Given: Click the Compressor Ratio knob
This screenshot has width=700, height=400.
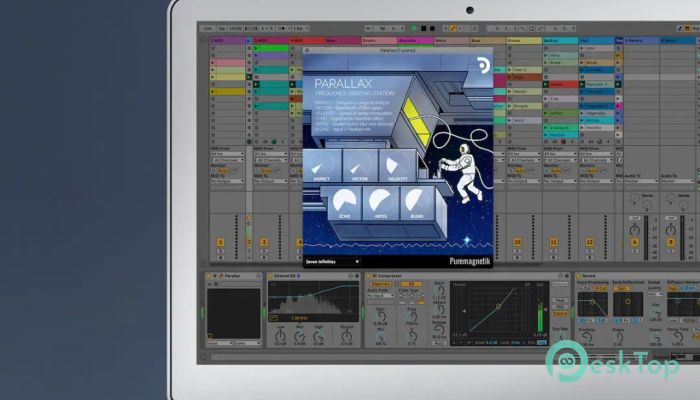Looking at the screenshot, I should tap(439, 290).
